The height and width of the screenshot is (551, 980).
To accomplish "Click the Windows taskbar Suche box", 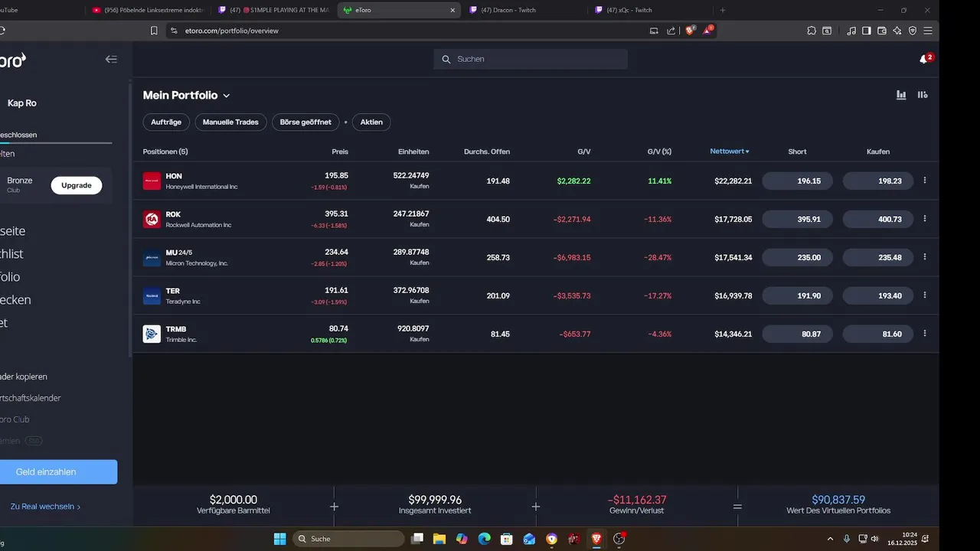I will tap(348, 539).
